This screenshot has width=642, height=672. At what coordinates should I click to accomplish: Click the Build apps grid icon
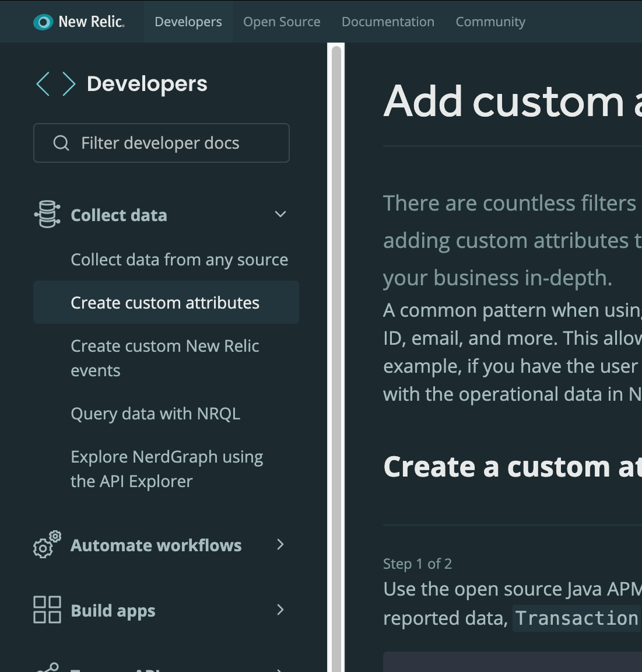(x=47, y=610)
